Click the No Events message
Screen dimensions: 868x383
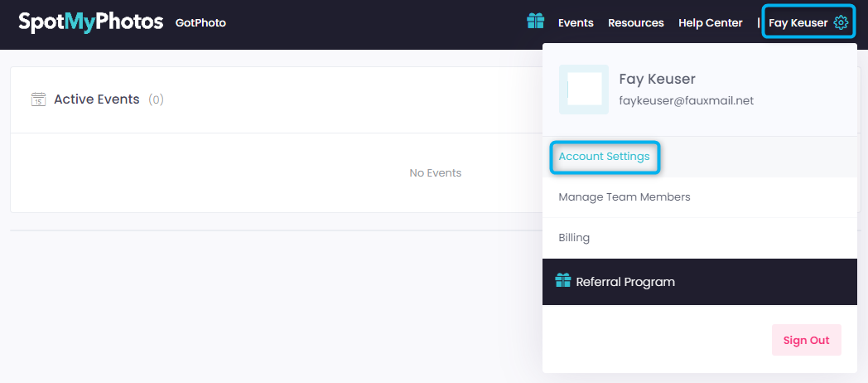pos(435,173)
